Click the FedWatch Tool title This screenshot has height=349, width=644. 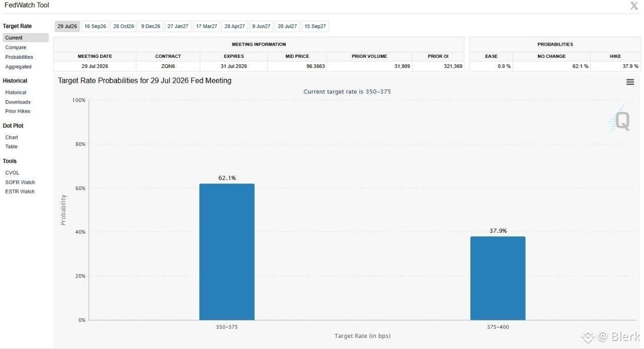click(27, 5)
